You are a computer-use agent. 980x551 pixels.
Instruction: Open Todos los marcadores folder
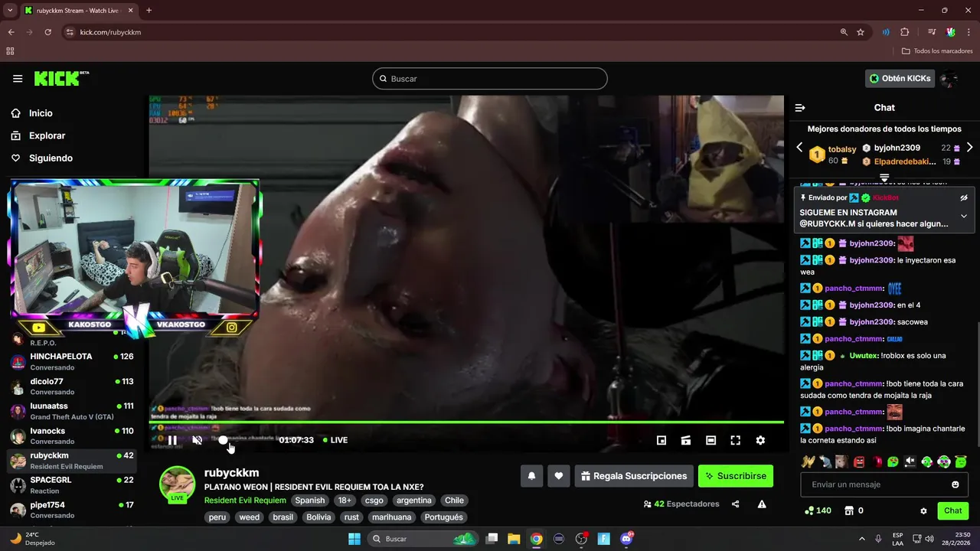pyautogui.click(x=937, y=51)
